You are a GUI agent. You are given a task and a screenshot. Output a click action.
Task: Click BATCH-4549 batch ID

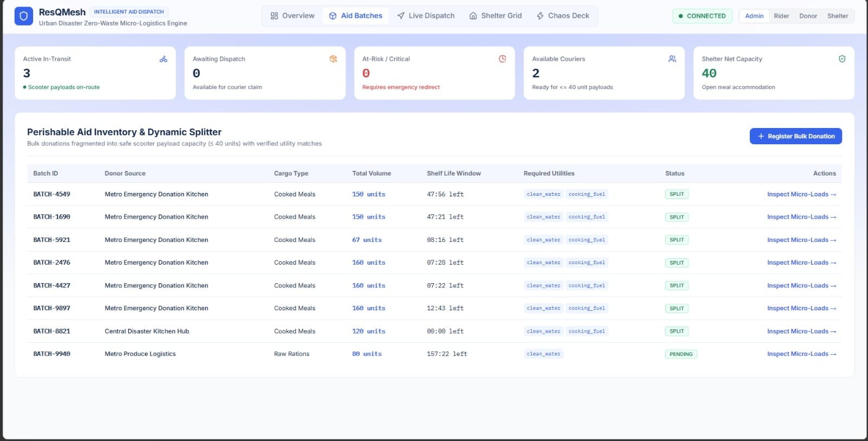coord(52,194)
